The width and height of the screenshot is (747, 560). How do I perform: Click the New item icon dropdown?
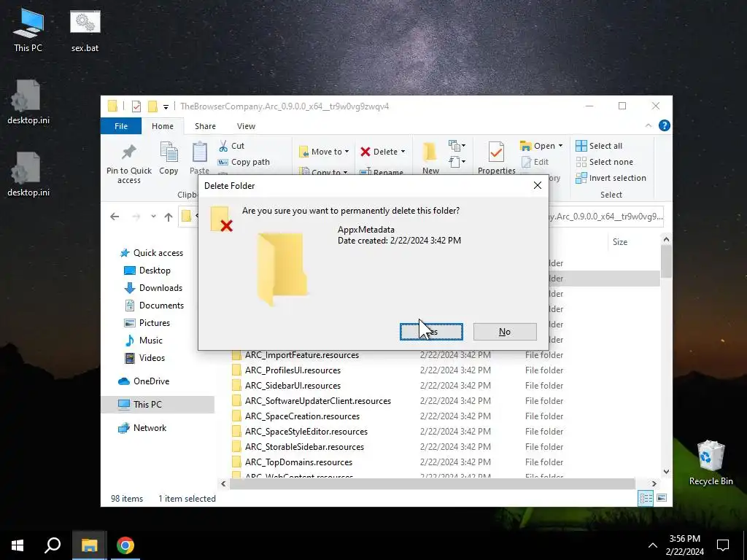tap(457, 145)
